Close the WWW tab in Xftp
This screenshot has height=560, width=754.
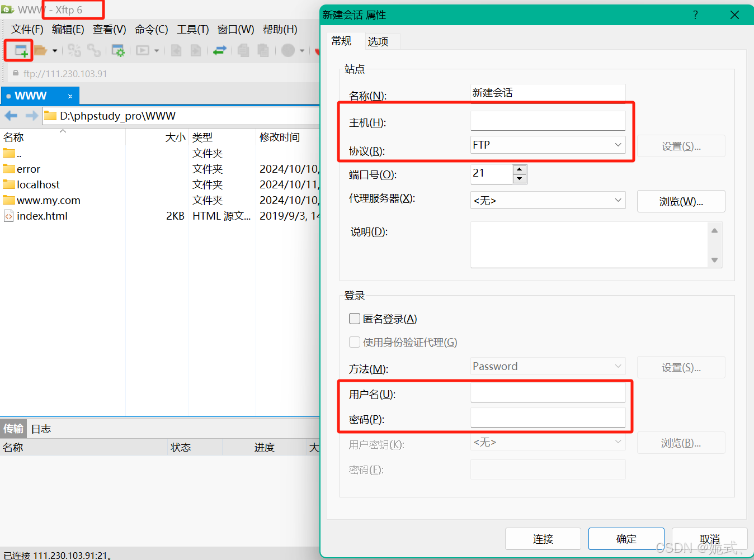tap(70, 96)
